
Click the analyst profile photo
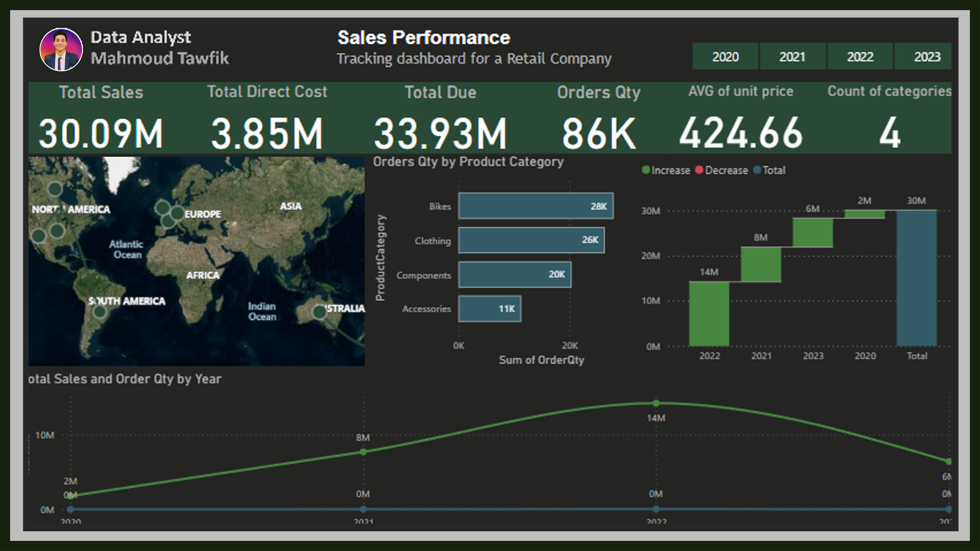pyautogui.click(x=61, y=49)
